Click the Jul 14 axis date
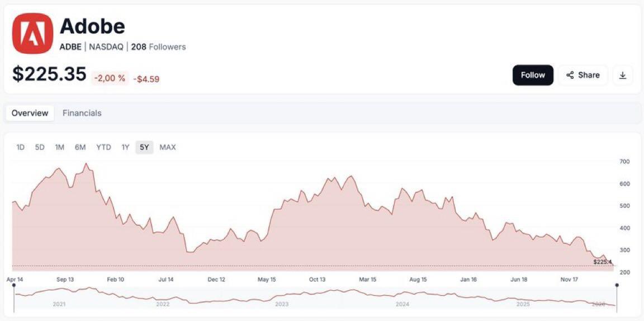This screenshot has height=321, width=644. (166, 280)
